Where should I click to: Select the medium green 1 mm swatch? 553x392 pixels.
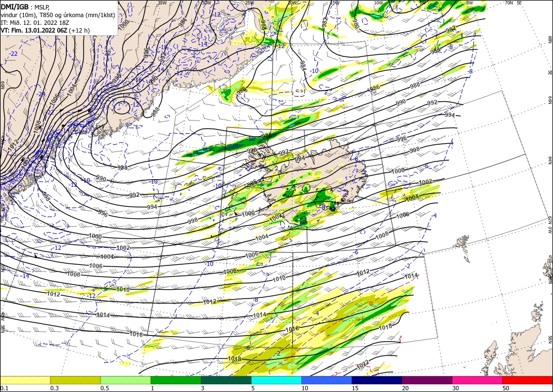click(x=176, y=380)
